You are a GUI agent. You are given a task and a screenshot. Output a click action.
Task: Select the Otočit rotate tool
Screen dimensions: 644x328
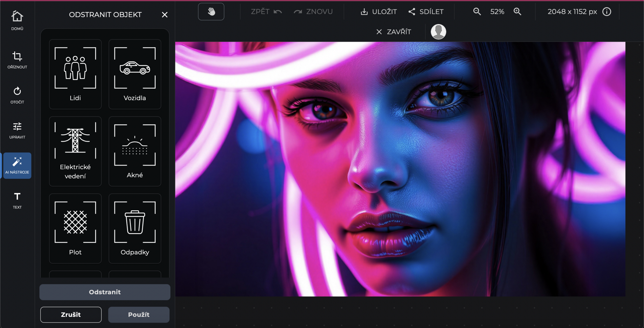(17, 95)
